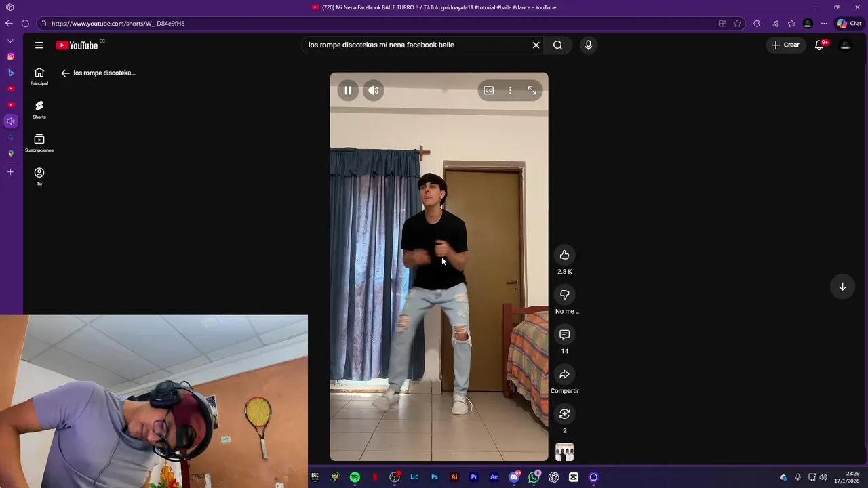Open the Tú profile section
This screenshot has height=488, width=868.
[39, 176]
